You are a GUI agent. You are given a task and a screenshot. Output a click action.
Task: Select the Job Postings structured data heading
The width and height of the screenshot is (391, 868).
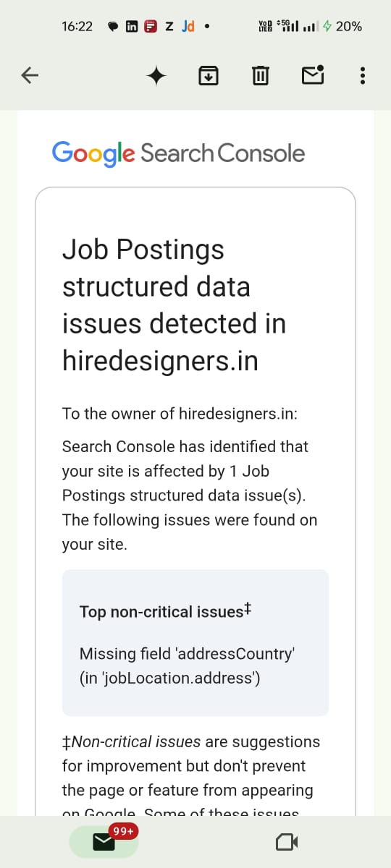(174, 305)
